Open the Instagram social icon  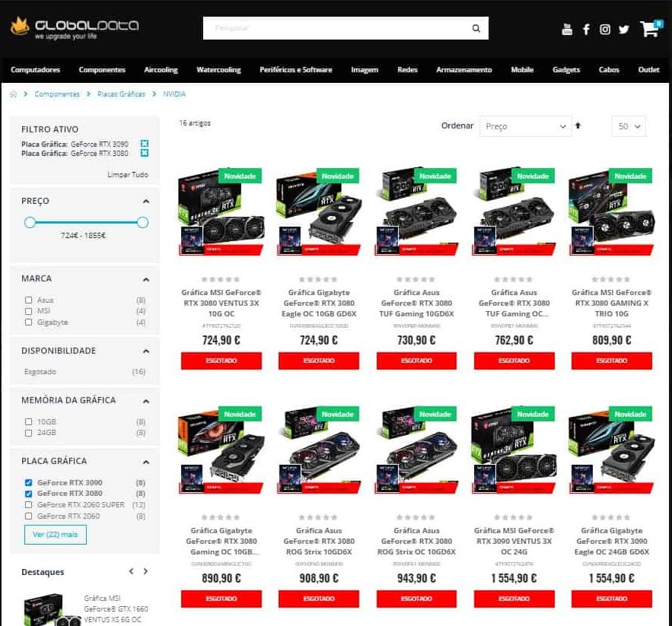point(605,29)
